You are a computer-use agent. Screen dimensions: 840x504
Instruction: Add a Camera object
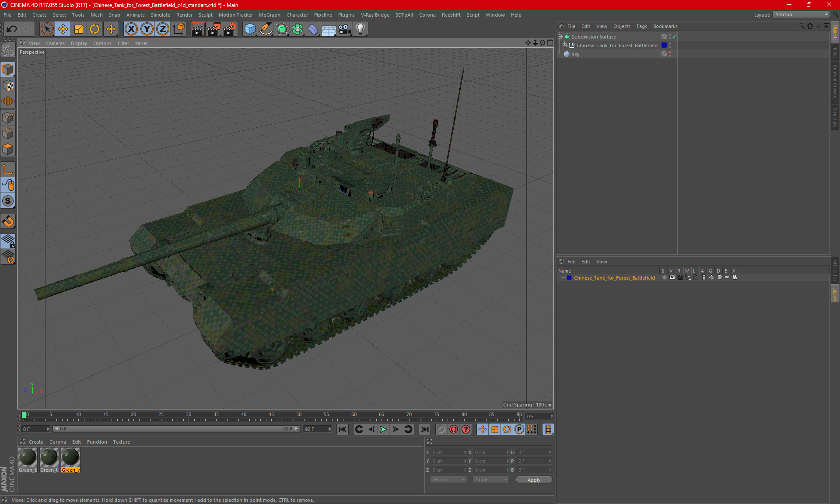(x=345, y=29)
